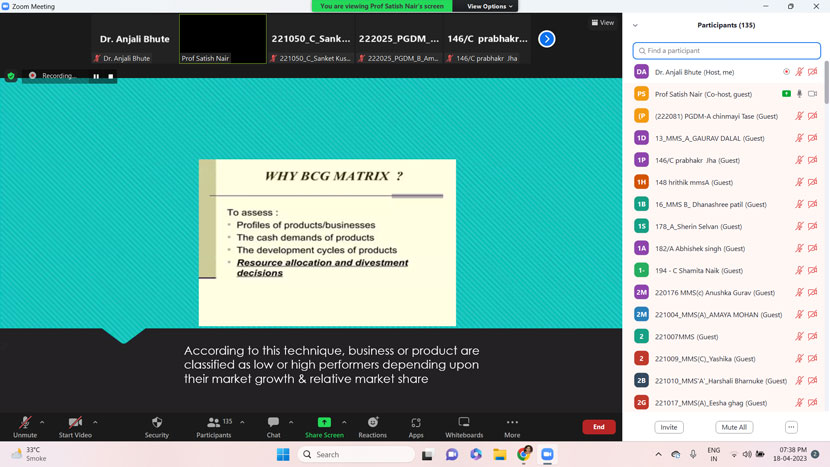Stop the meeting recording
830x467 pixels.
pos(110,76)
